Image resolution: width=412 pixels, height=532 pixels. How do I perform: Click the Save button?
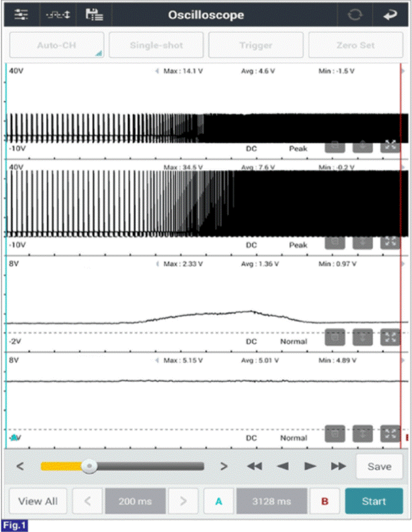point(379,466)
